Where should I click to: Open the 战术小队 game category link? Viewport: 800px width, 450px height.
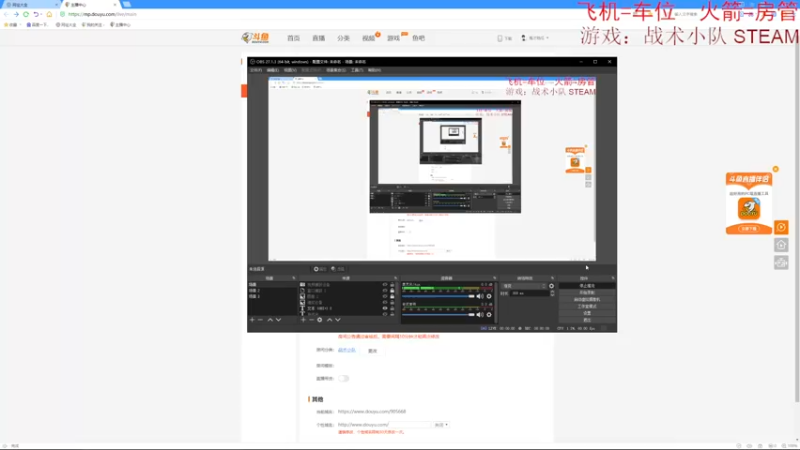347,350
